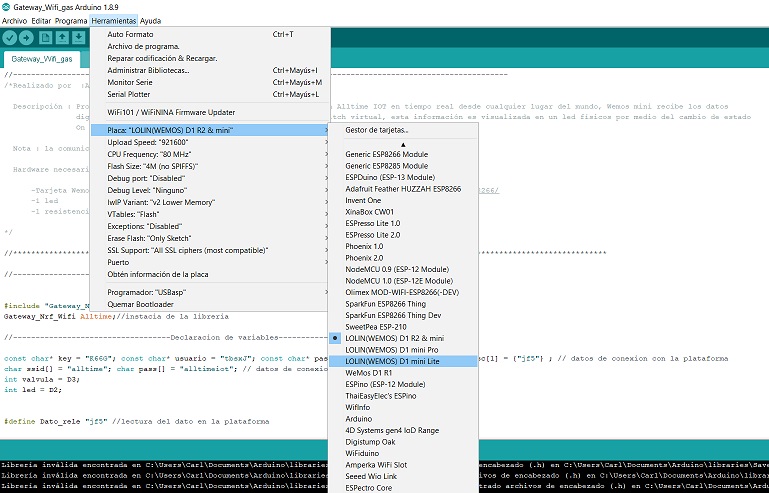Open Monitor Serie

coord(210,82)
